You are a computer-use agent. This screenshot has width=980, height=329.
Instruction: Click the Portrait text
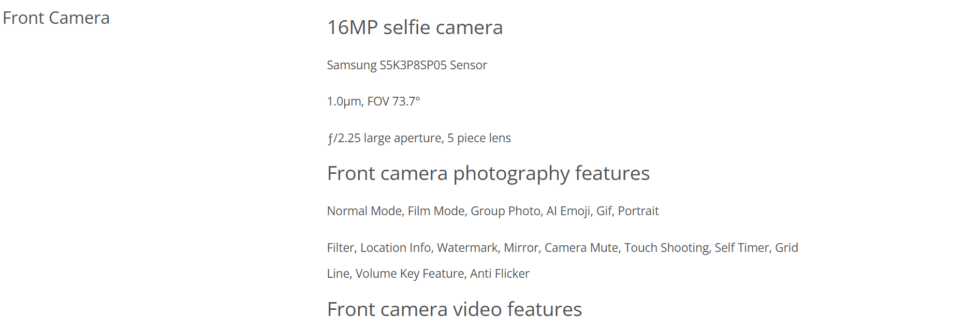(638, 211)
